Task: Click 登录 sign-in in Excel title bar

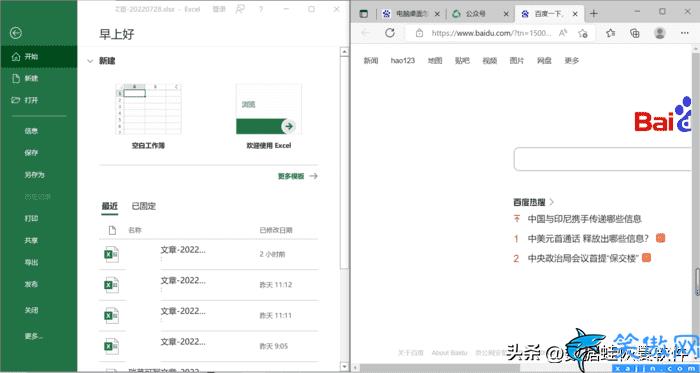Action: pyautogui.click(x=219, y=9)
